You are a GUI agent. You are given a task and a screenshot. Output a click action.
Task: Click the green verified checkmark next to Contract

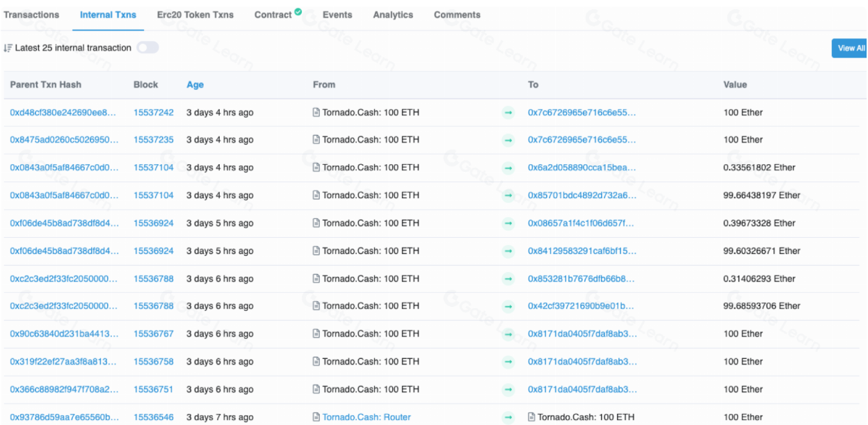[298, 12]
